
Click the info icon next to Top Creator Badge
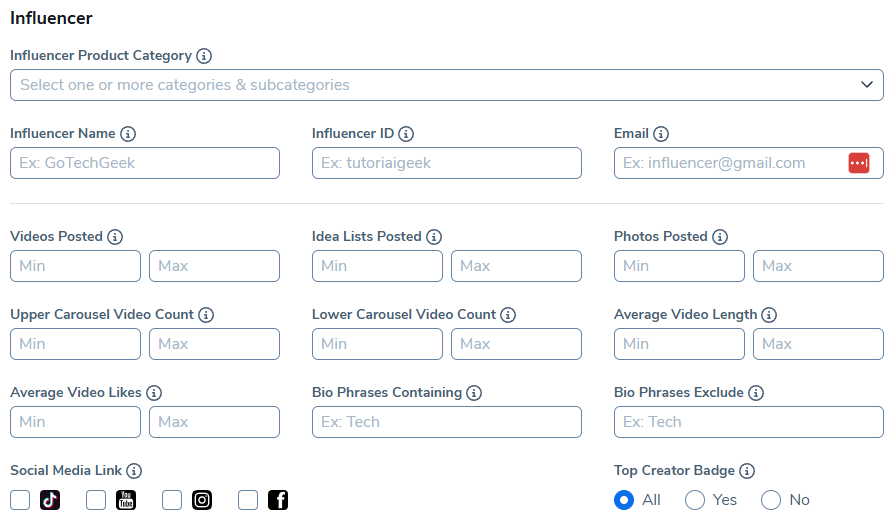[x=747, y=471]
